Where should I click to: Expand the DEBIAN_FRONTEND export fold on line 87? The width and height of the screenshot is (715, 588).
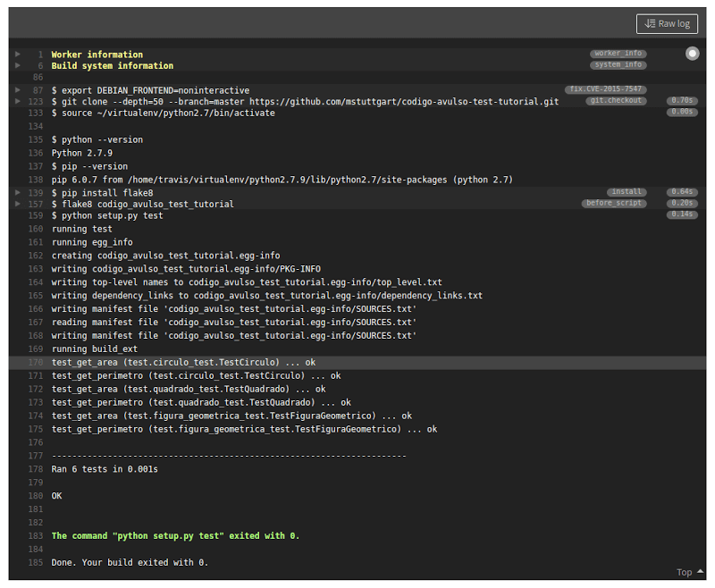click(19, 89)
